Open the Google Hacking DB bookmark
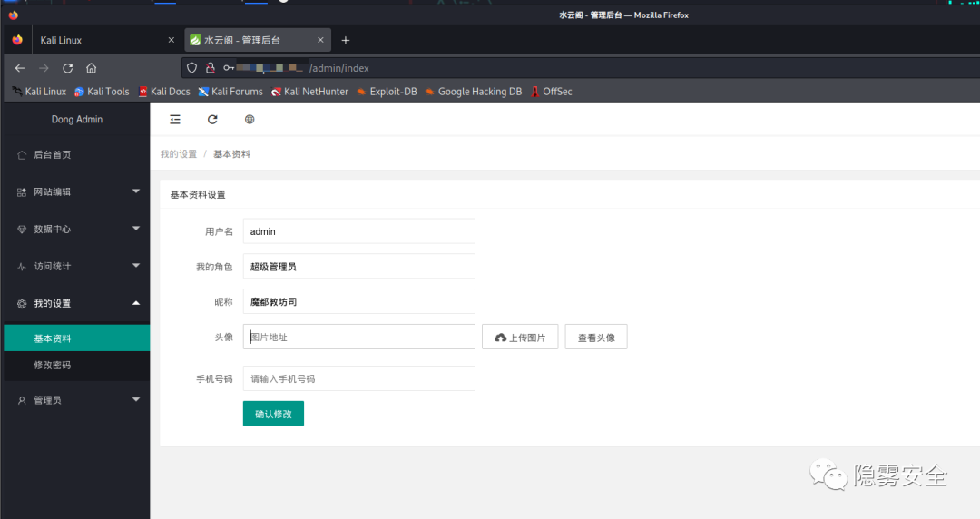The height and width of the screenshot is (519, 980). [474, 92]
